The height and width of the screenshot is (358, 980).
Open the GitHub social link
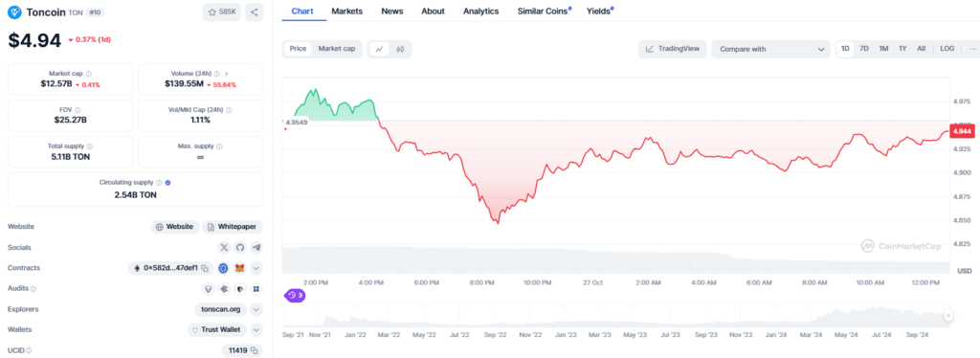click(x=240, y=247)
